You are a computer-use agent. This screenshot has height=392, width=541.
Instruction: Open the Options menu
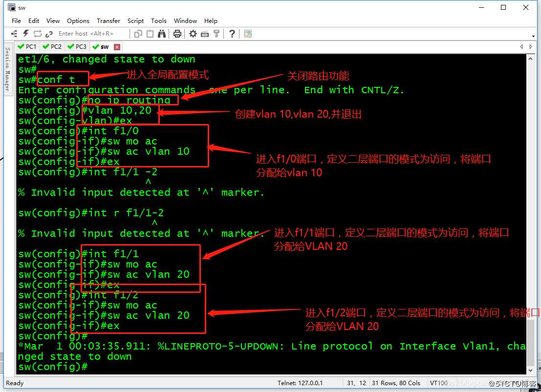point(78,21)
